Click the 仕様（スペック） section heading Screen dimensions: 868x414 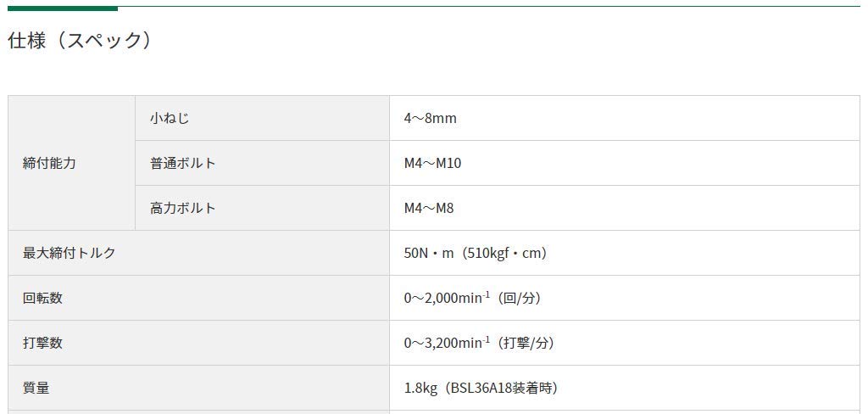point(79,41)
